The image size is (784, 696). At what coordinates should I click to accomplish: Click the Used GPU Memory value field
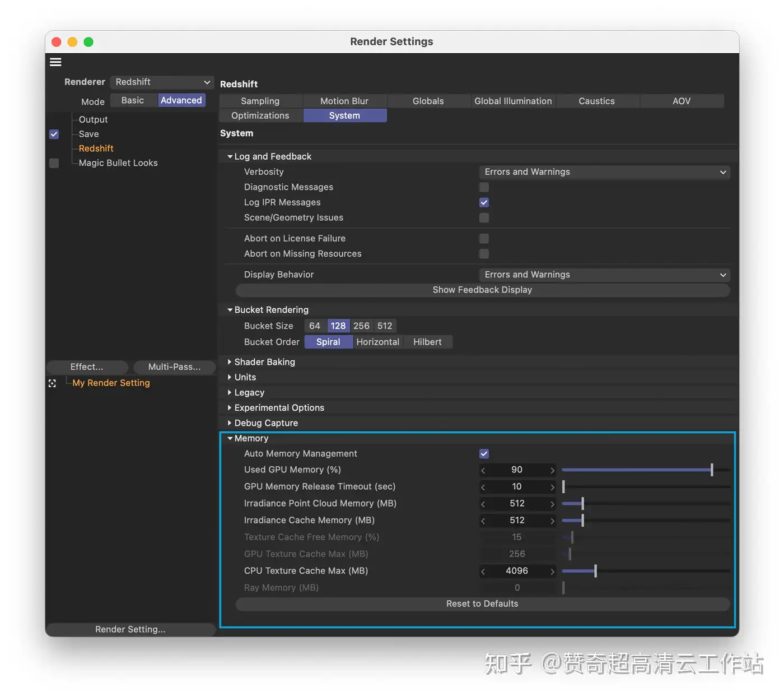(517, 470)
